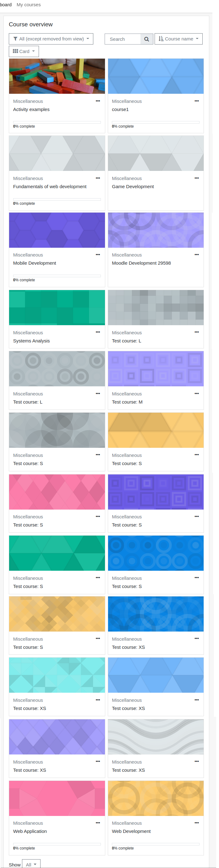Click Miscellaneous category on Systems Analysis card
The image size is (219, 868).
(x=28, y=333)
